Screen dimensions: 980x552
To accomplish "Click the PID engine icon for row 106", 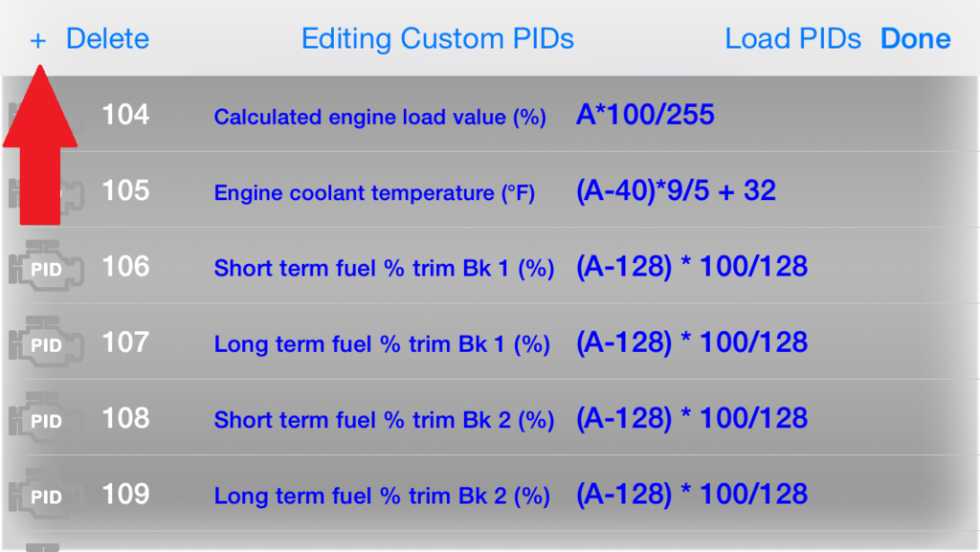I will (46, 267).
